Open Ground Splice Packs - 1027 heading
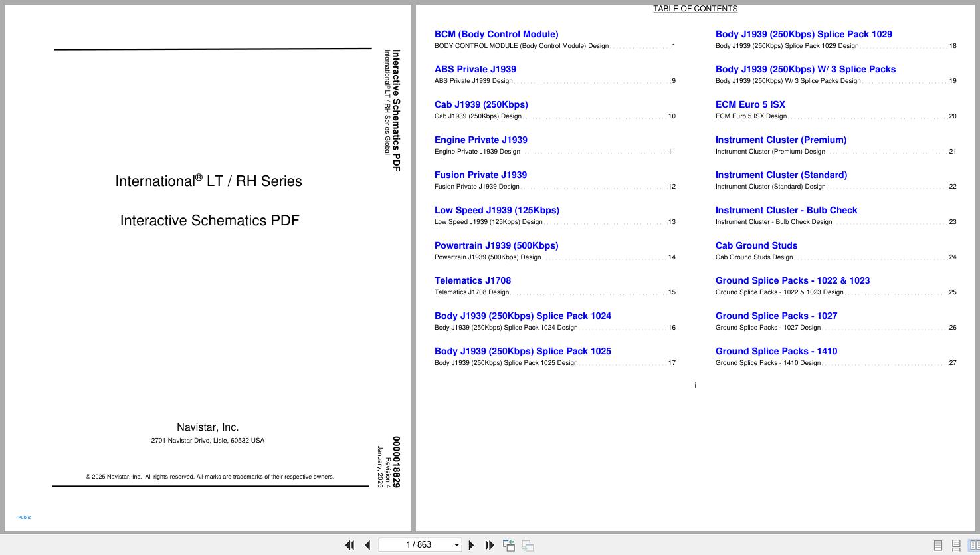This screenshot has width=980, height=555. [776, 316]
